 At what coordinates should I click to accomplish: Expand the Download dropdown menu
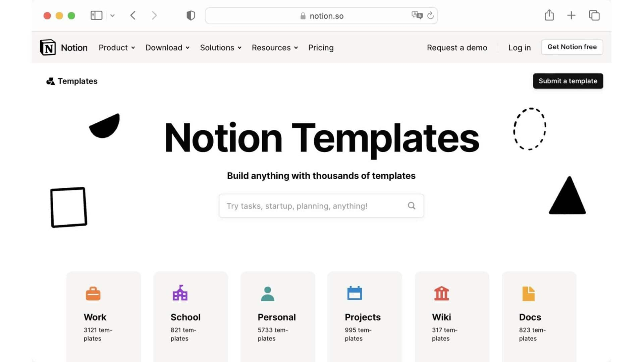point(167,47)
